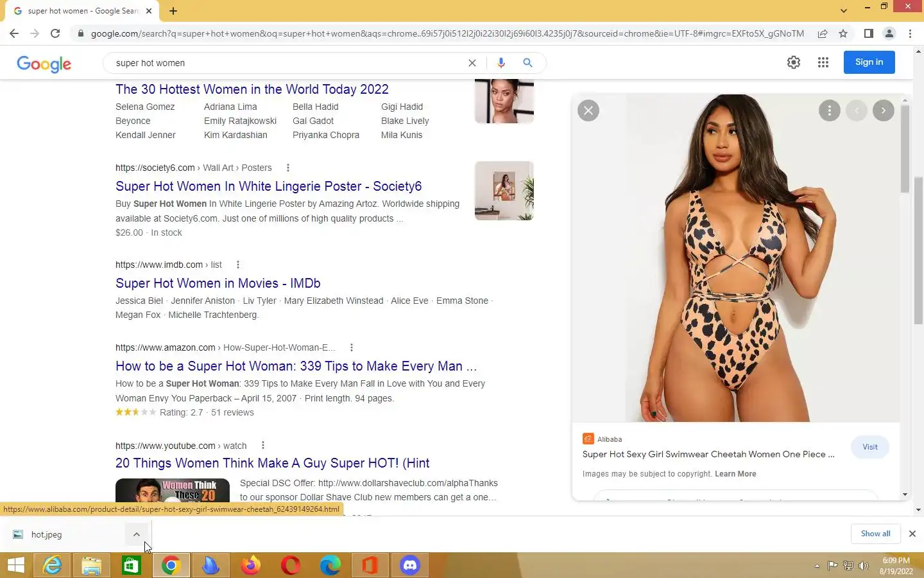Open more options for Society6 result

pyautogui.click(x=287, y=168)
